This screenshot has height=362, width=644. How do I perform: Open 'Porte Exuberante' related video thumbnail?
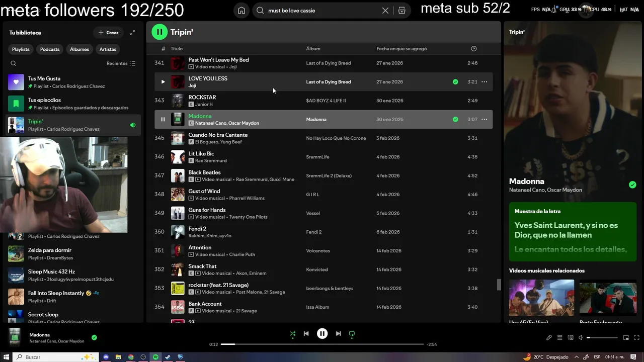[x=608, y=298]
